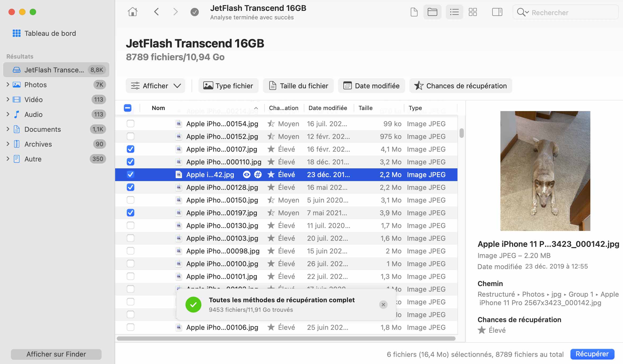The width and height of the screenshot is (623, 364).
Task: Sort by the Nom column header
Action: click(158, 108)
